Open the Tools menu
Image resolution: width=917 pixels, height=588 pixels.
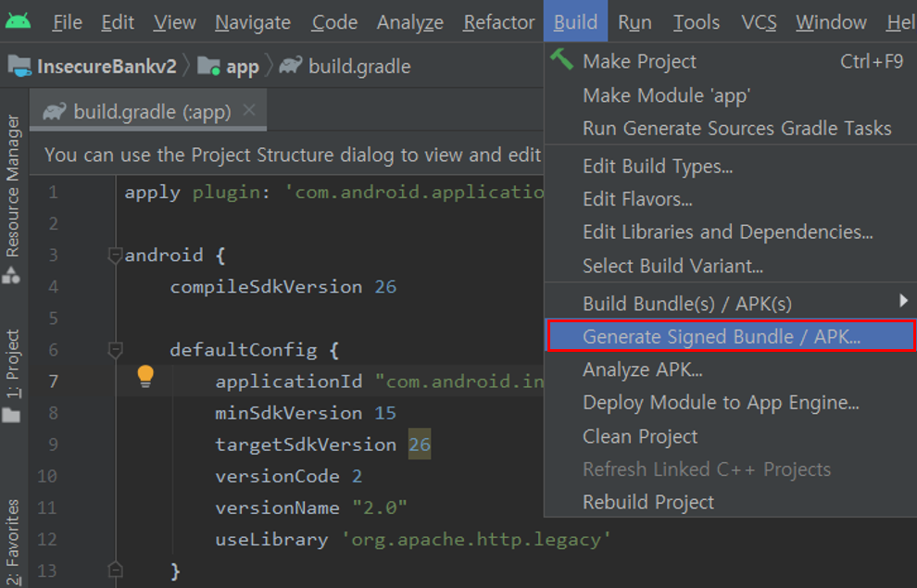tap(696, 22)
